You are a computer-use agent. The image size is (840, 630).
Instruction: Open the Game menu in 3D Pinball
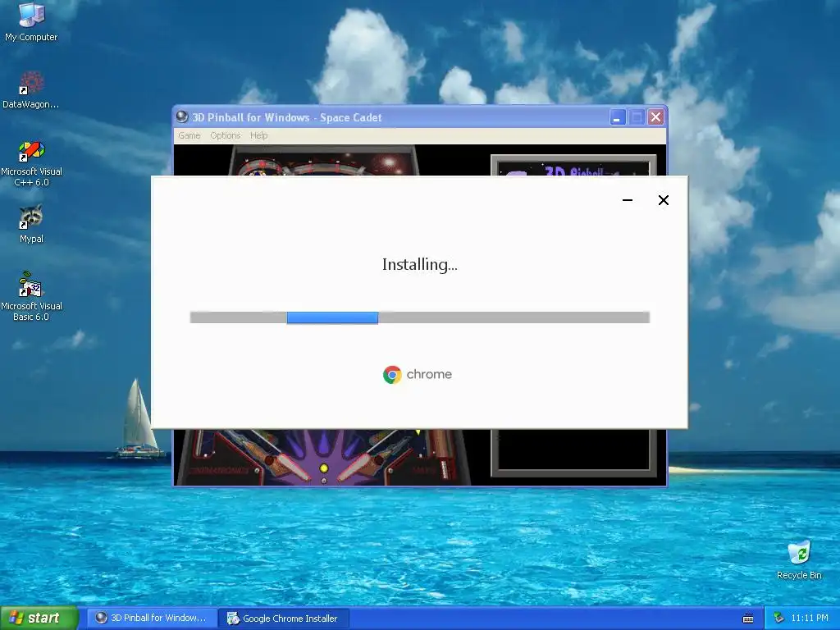[189, 135]
